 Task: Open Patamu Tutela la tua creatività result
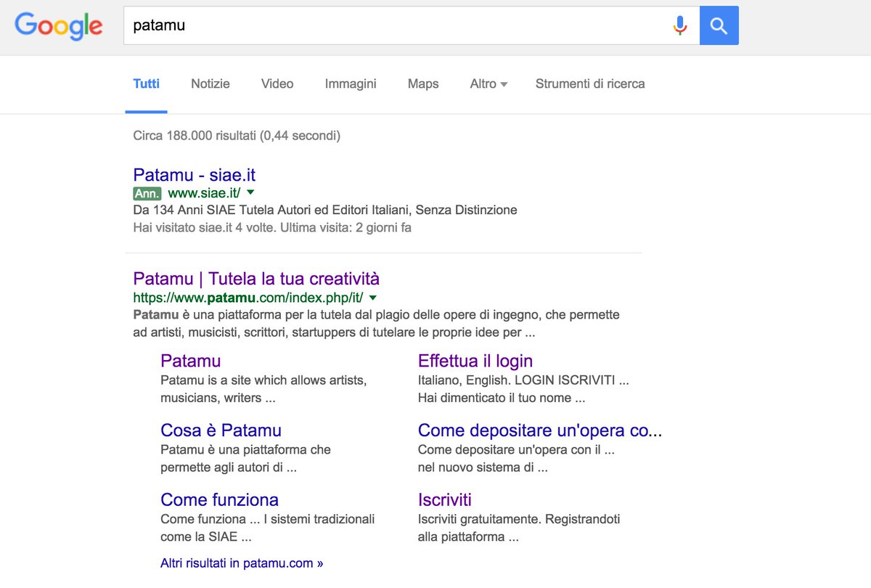pyautogui.click(x=255, y=279)
